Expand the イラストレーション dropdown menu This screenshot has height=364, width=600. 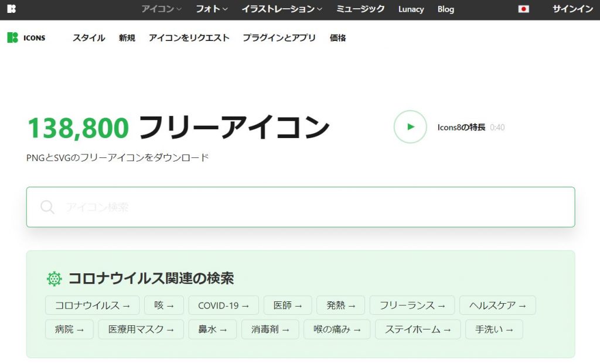(282, 9)
